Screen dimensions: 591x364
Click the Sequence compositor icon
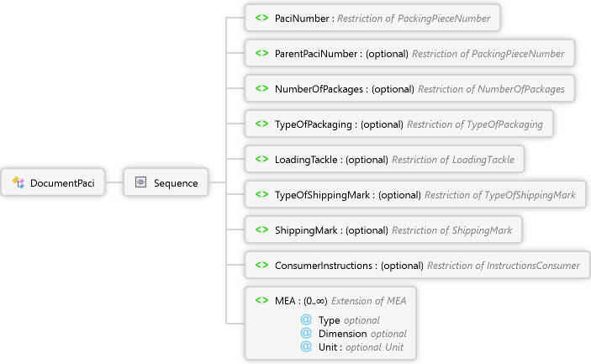point(140,182)
